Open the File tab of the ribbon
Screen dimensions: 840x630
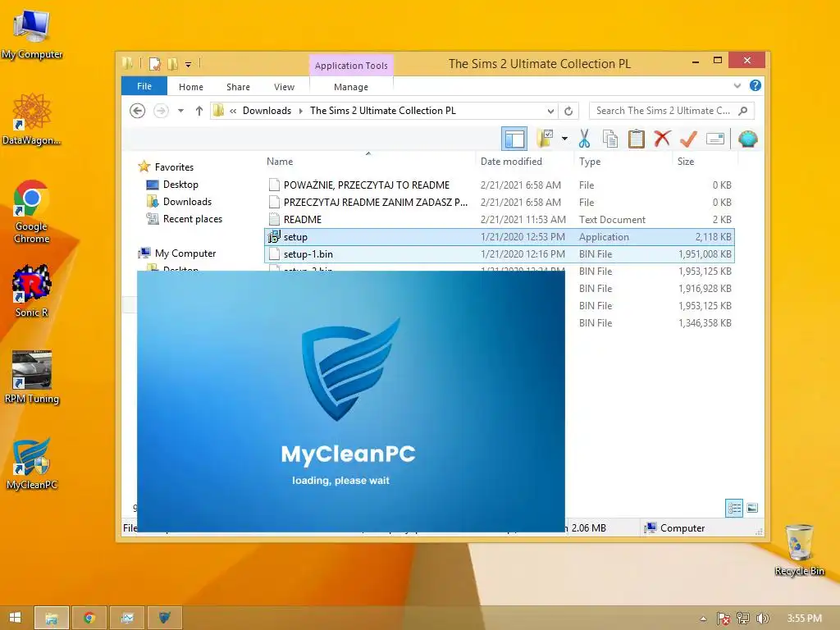[x=144, y=86]
